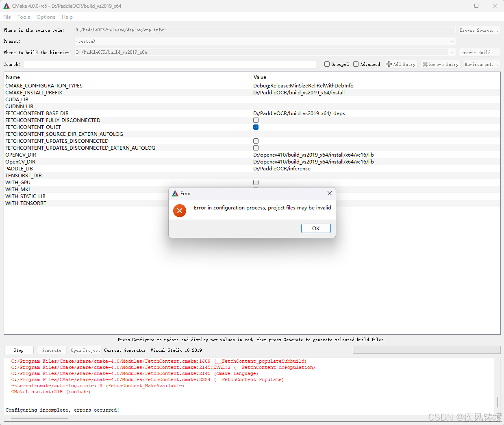Click the log line FetchContent.cmake:2384

click(x=148, y=380)
